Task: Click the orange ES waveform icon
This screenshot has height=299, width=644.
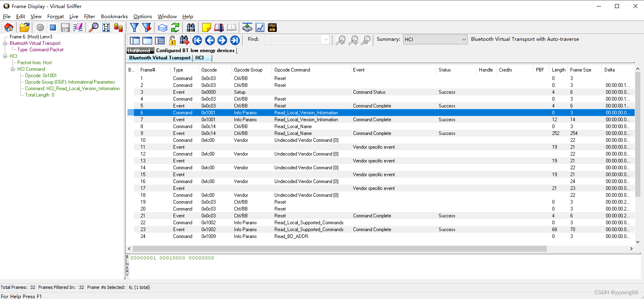Action: pos(272,27)
